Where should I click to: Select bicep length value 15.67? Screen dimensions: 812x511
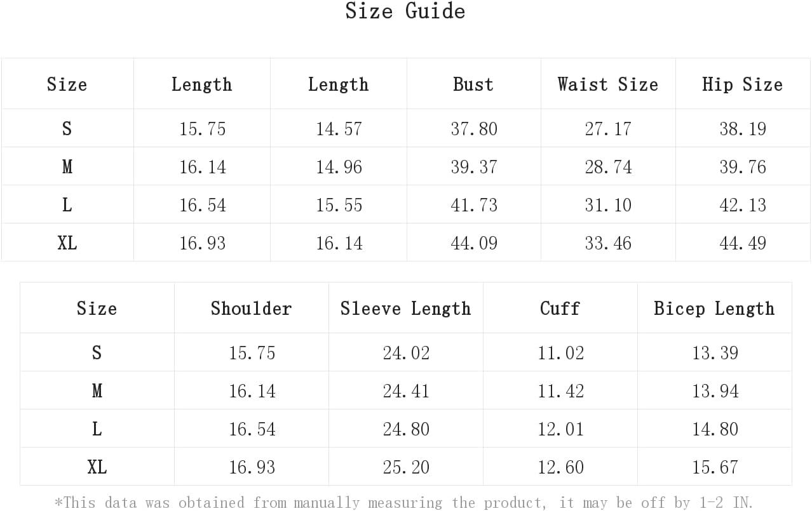[x=715, y=467]
